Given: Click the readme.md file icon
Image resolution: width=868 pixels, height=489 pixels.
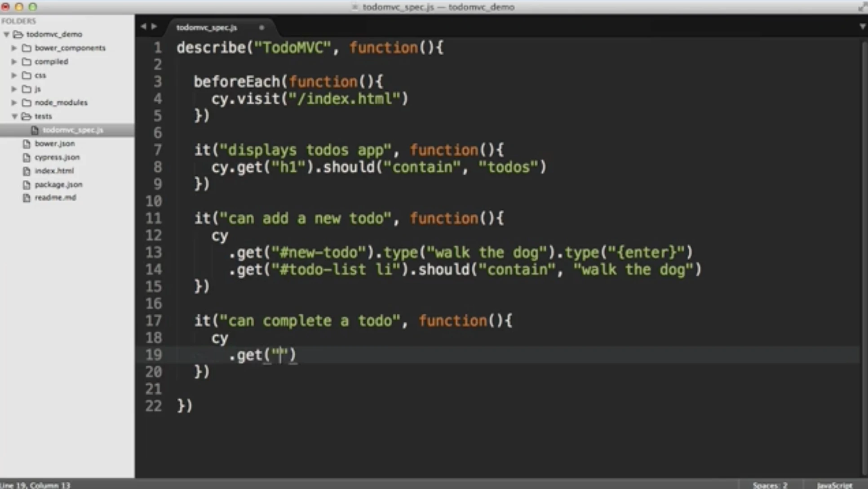Looking at the screenshot, I should pos(27,198).
